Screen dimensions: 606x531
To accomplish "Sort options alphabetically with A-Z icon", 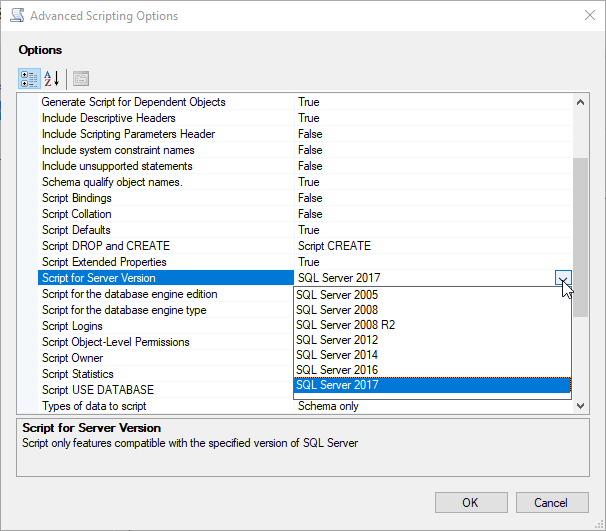I will point(51,79).
